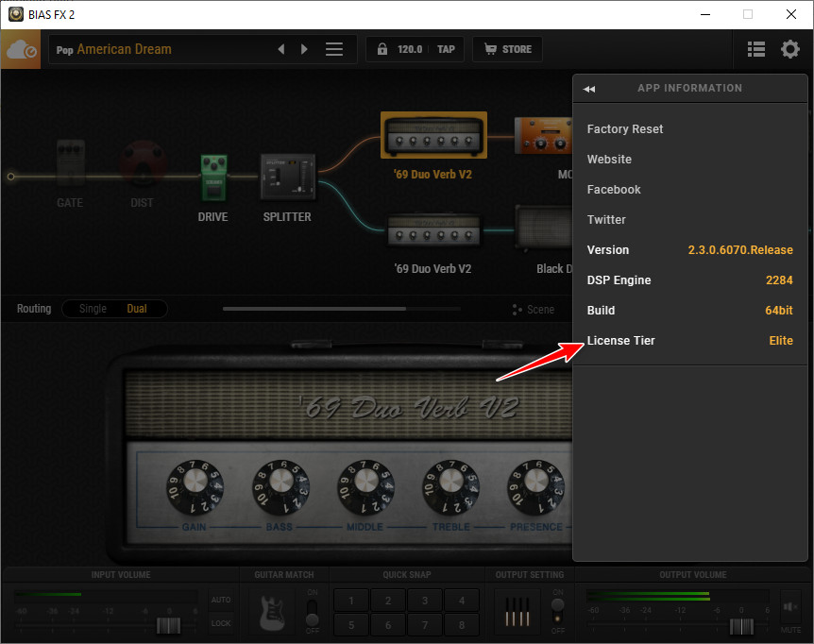Image resolution: width=814 pixels, height=644 pixels.
Task: Select Quick Snap slot 6
Action: click(388, 625)
